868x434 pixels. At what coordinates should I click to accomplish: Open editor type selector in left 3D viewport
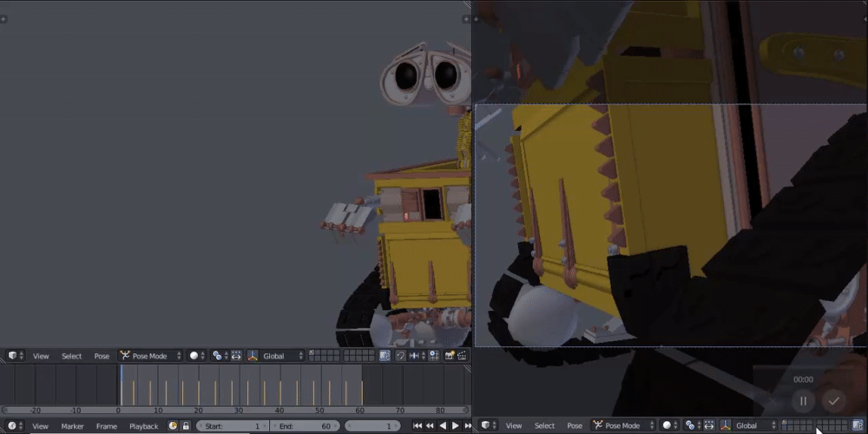point(15,356)
